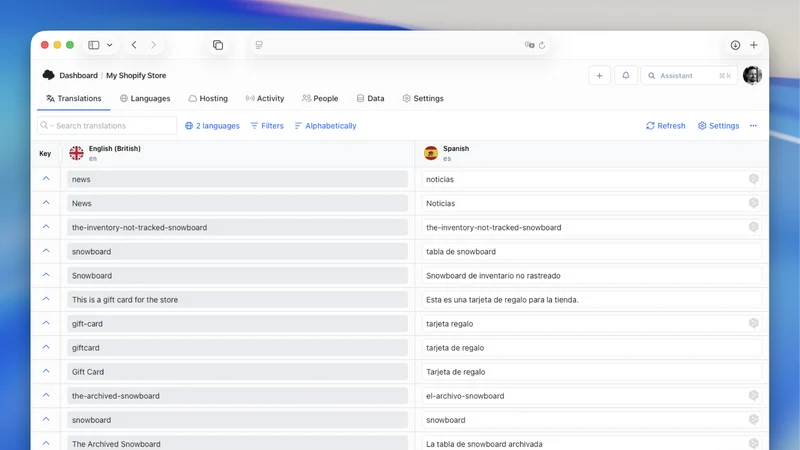The width and height of the screenshot is (800, 450).
Task: Click the Spanish flag icon
Action: pos(431,153)
